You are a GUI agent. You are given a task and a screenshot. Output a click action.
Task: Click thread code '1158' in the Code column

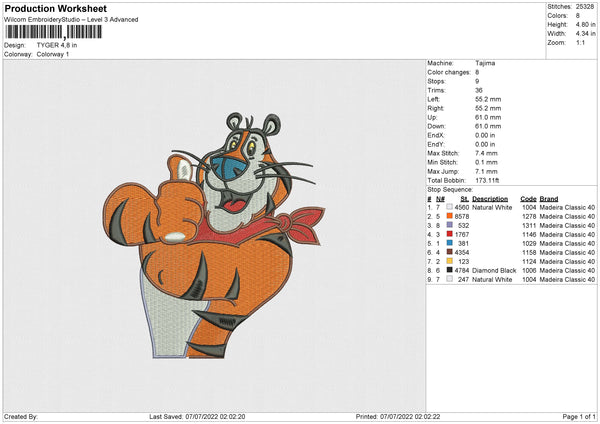[x=529, y=252]
